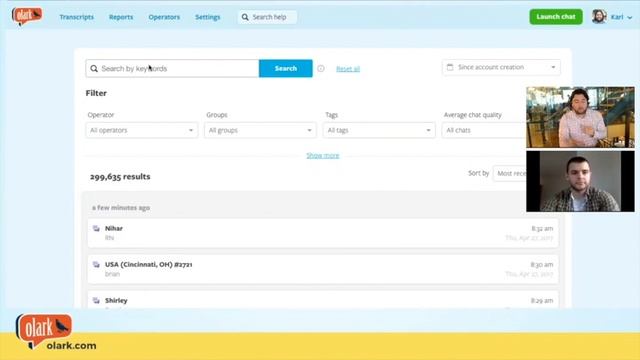Open the Sort by Most recent dropdown

tap(510, 173)
